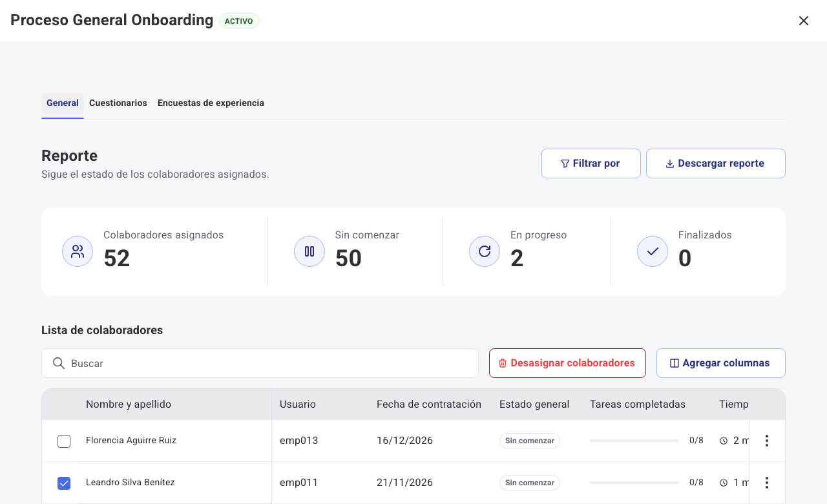Click the magnifier icon in search box

(59, 363)
